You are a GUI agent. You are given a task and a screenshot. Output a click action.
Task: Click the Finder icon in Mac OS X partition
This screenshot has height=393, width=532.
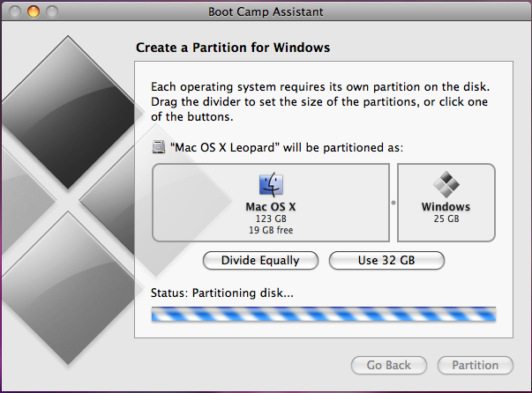(270, 185)
